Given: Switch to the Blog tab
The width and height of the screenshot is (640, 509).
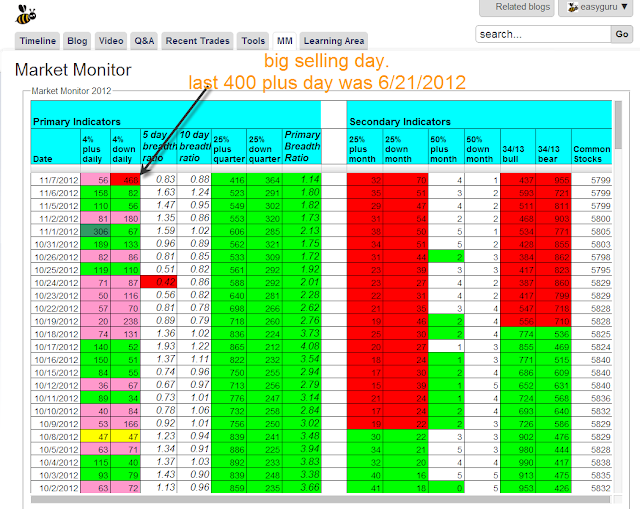Looking at the screenshot, I should tap(77, 41).
